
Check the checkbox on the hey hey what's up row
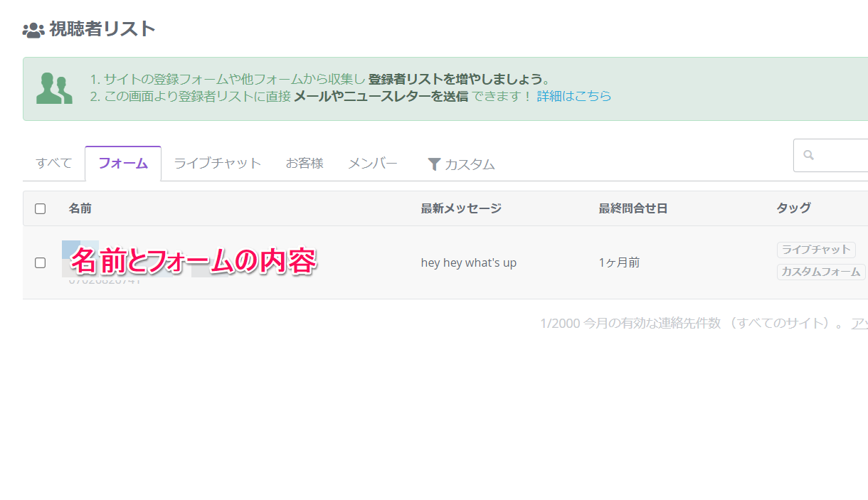pyautogui.click(x=41, y=262)
